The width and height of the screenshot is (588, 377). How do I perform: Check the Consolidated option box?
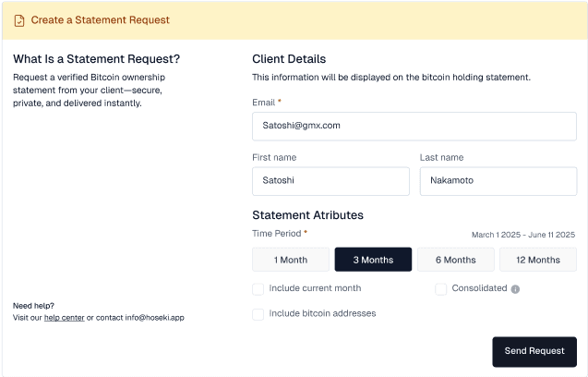pyautogui.click(x=441, y=288)
